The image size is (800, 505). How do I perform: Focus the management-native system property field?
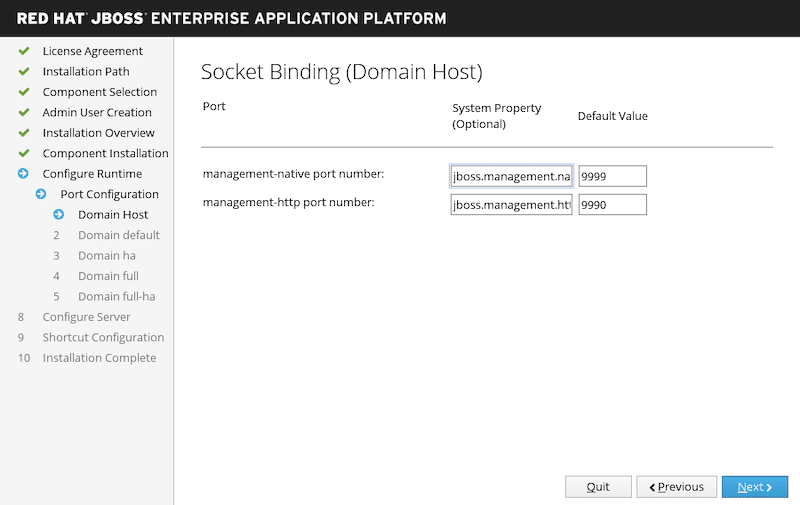tap(511, 176)
